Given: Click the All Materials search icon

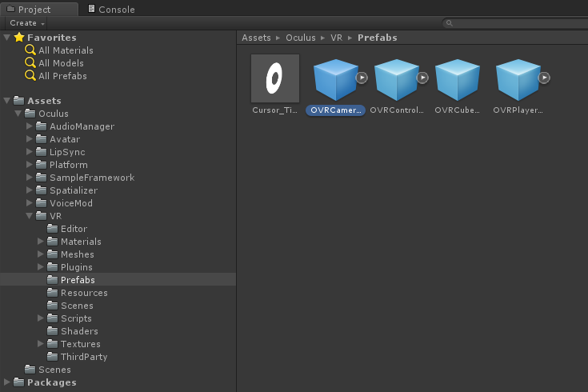Looking at the screenshot, I should 30,50.
